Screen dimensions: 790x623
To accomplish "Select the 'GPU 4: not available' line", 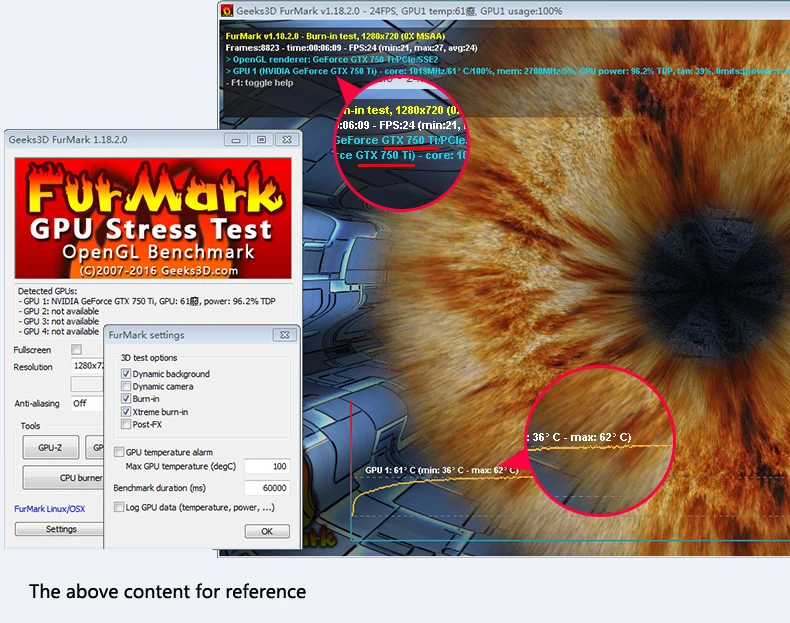I will (58, 331).
